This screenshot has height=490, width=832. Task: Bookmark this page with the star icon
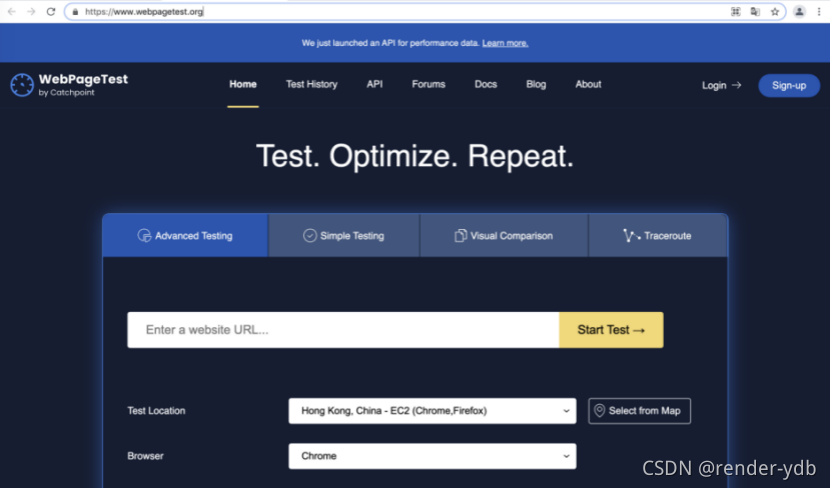click(x=775, y=12)
